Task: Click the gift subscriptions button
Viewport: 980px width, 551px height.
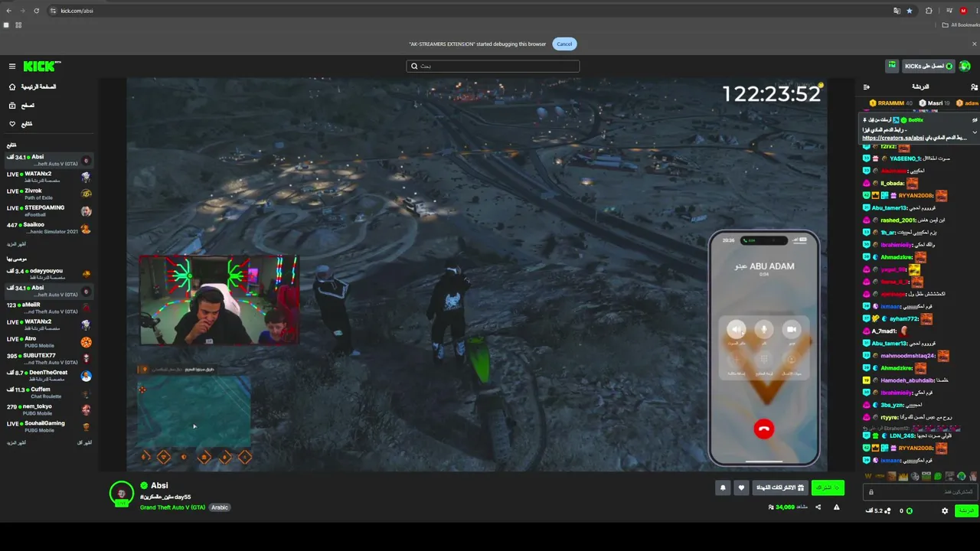Action: 780,487
